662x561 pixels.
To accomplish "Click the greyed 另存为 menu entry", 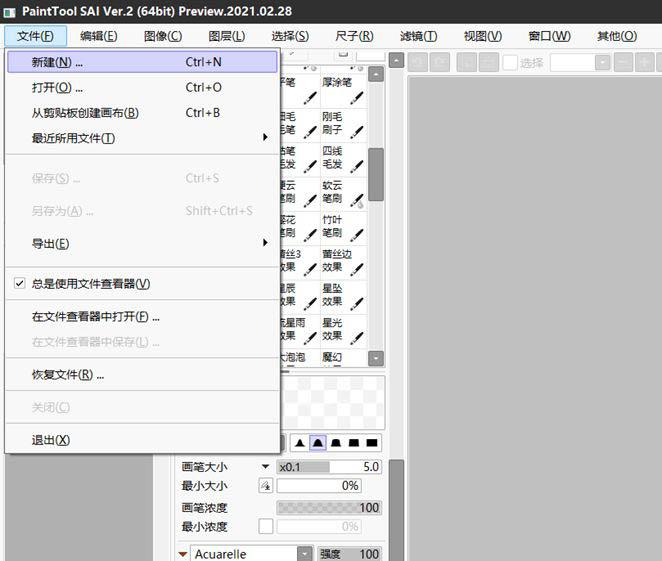I will tap(142, 211).
